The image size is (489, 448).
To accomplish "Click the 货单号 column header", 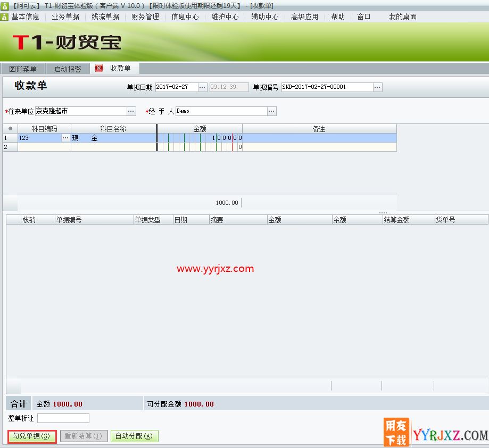I will pos(461,220).
